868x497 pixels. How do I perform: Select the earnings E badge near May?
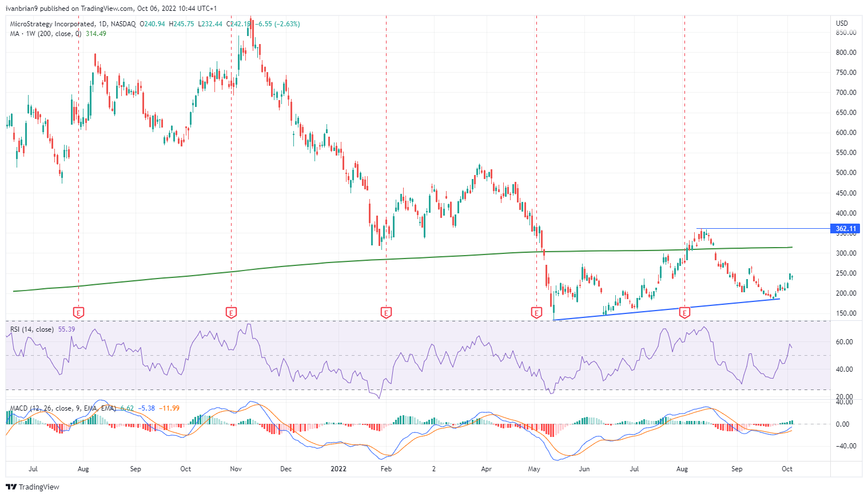click(x=536, y=312)
